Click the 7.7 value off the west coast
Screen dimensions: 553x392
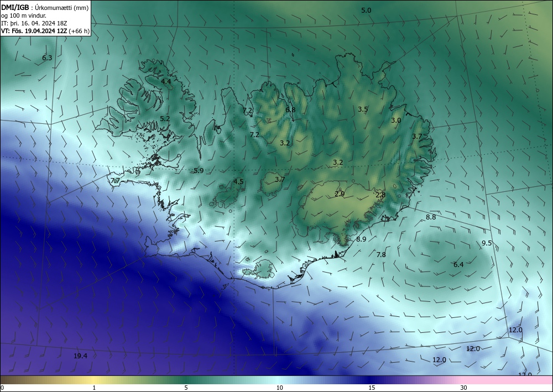tap(116, 181)
